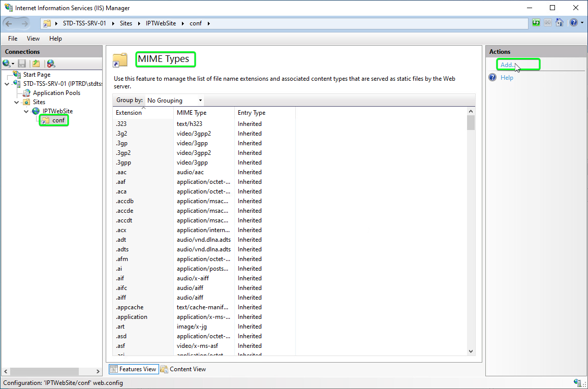The image size is (588, 389).
Task: Click Connections pane scroll right arrow
Action: (x=98, y=371)
